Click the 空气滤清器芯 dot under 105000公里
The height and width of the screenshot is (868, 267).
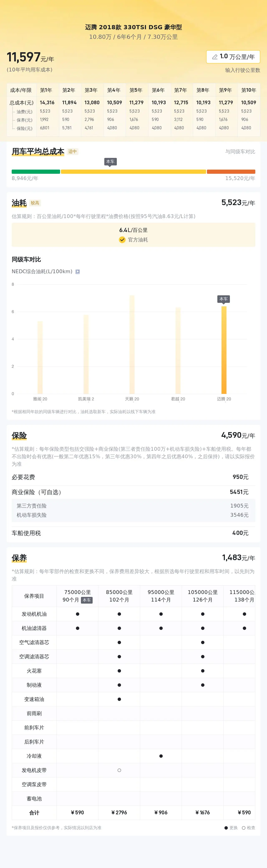pyautogui.click(x=203, y=642)
